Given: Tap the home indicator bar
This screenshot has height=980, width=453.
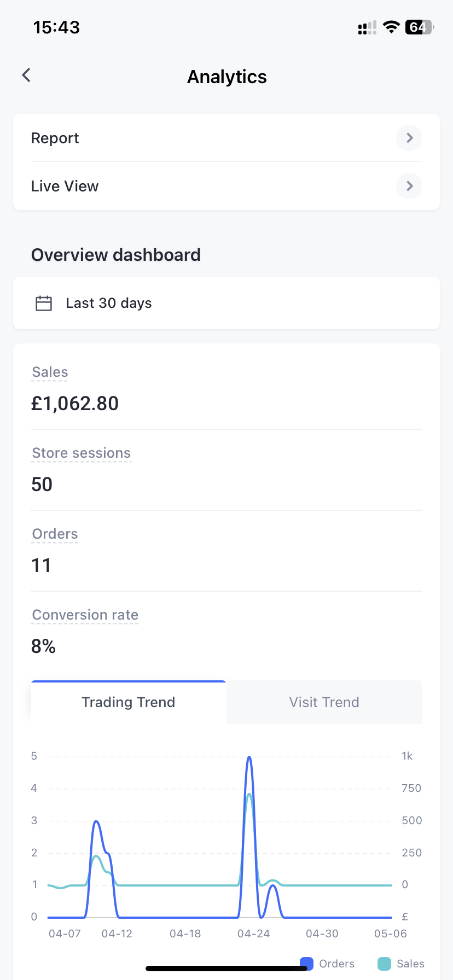Looking at the screenshot, I should (226, 969).
